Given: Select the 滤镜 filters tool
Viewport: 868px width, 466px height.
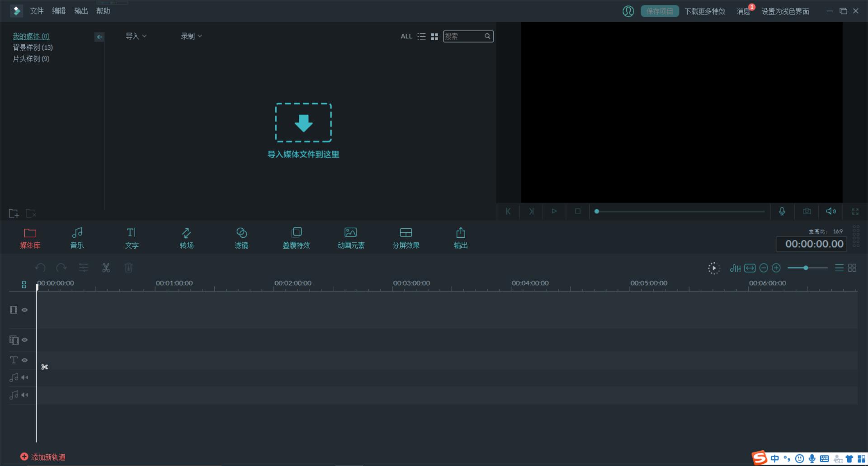Looking at the screenshot, I should (x=241, y=238).
